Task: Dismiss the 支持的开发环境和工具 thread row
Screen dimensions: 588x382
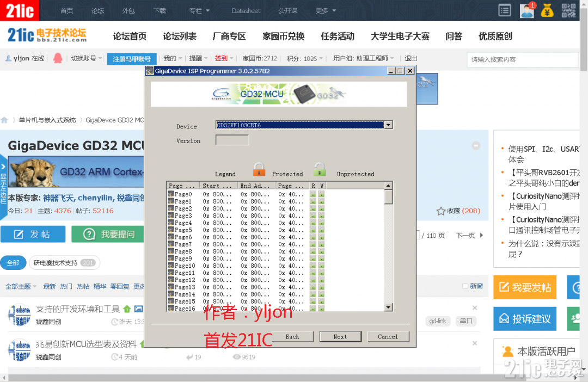Action: (475, 308)
